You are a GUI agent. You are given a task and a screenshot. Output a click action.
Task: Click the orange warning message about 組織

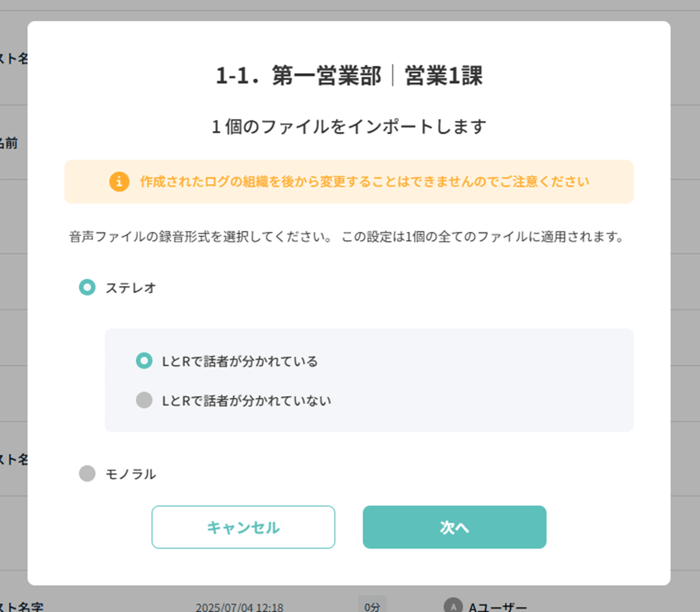tap(365, 181)
